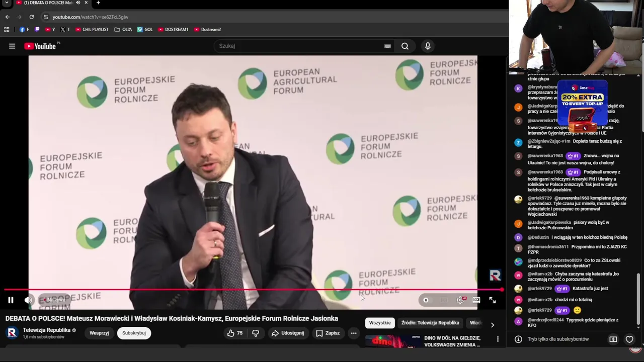Open the chat info icon next to Tryb tylko
This screenshot has height=362, width=644.
point(518,339)
